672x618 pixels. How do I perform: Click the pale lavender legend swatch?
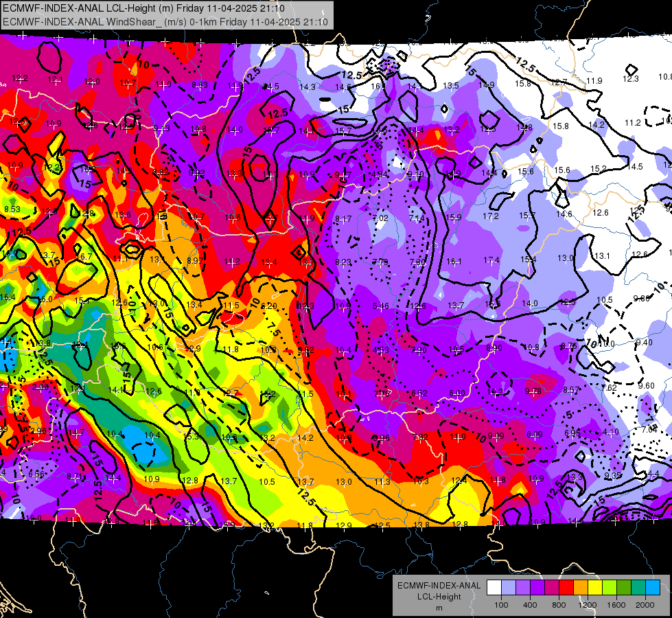click(x=509, y=587)
